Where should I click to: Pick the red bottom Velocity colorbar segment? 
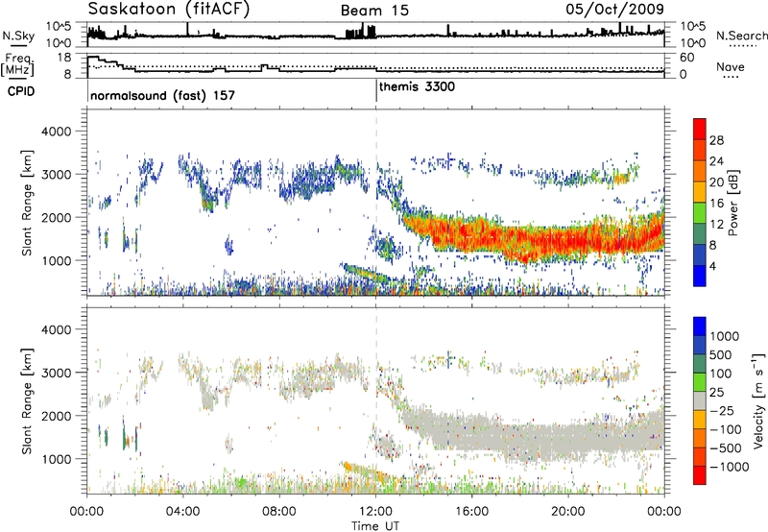point(700,475)
